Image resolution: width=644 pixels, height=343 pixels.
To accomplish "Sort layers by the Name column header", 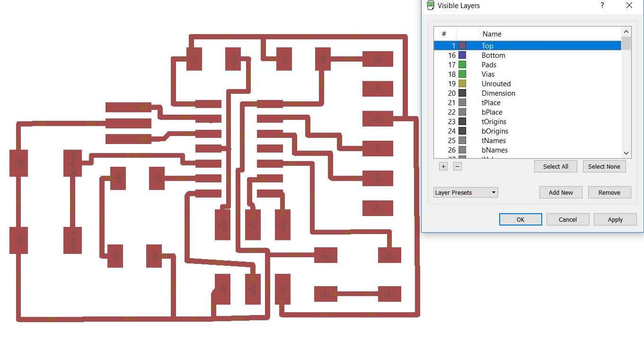I will point(550,34).
